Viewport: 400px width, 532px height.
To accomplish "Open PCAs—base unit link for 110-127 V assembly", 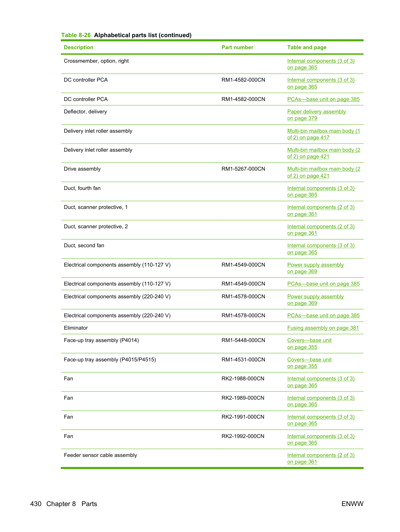I will [x=323, y=284].
